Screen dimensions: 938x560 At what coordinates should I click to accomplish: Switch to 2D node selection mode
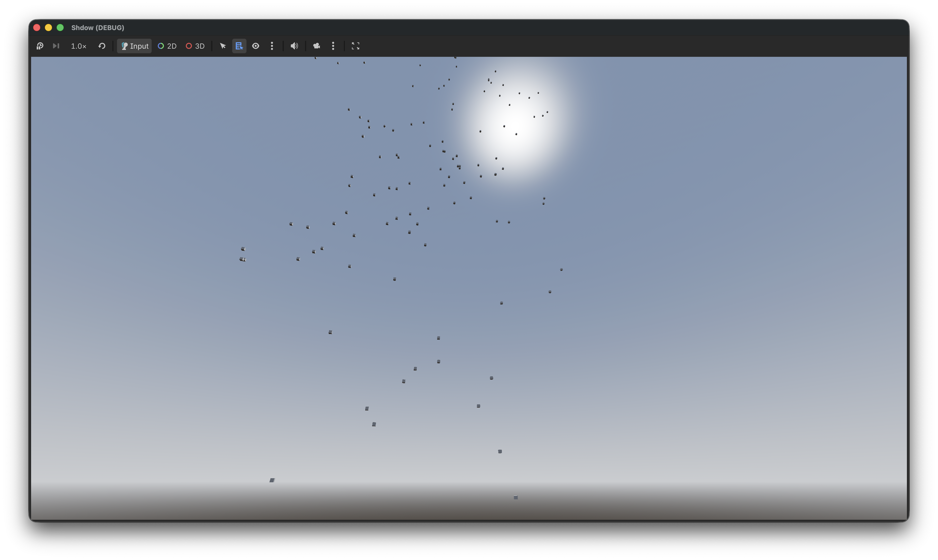(167, 46)
